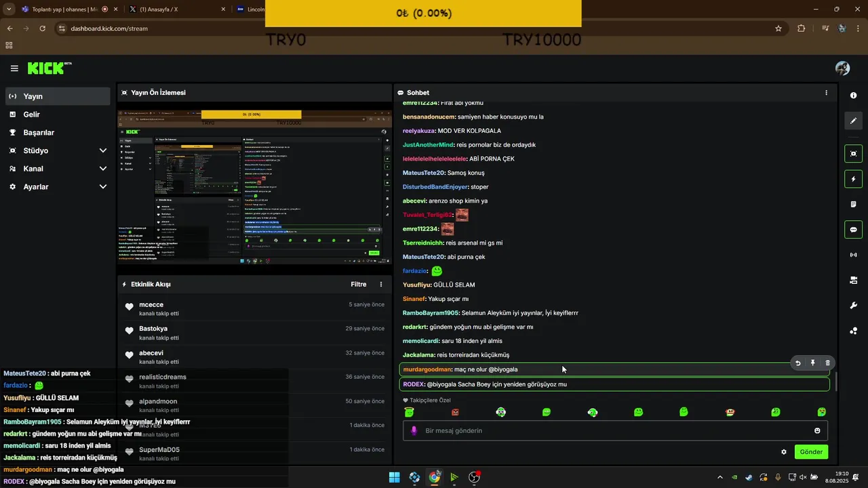Viewport: 868px width, 488px height.
Task: Open chat settings gear next to Gönder
Action: 784,452
